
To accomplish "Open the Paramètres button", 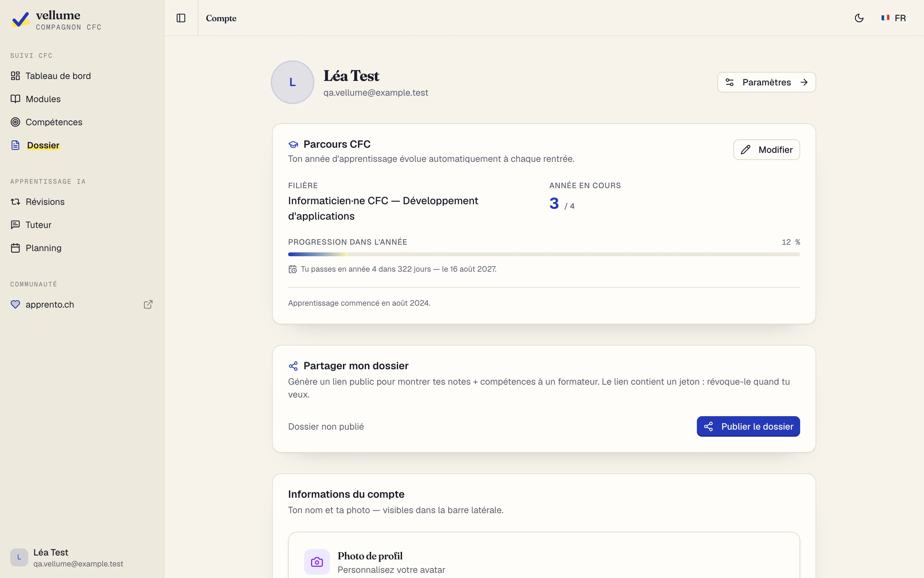I will pyautogui.click(x=766, y=82).
